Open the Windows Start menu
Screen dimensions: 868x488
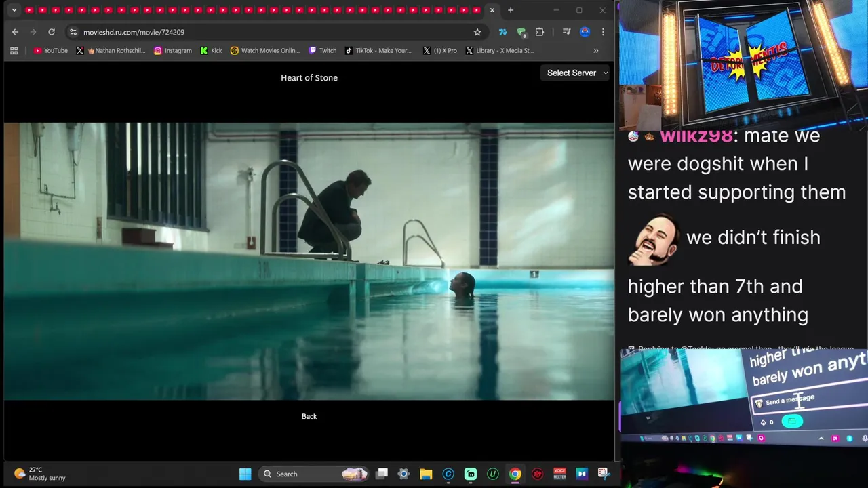click(x=245, y=474)
